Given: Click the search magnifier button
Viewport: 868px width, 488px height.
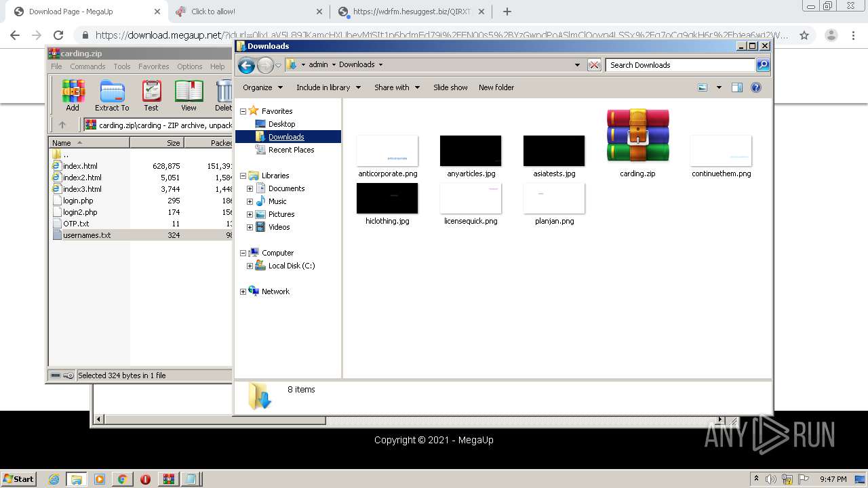Looking at the screenshot, I should [x=763, y=65].
